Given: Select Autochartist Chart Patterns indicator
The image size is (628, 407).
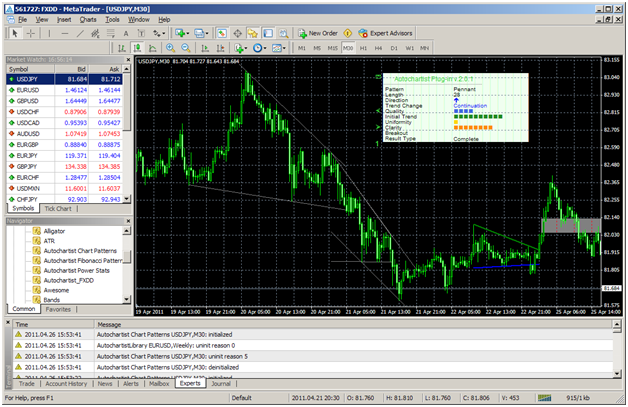Looking at the screenshot, I should click(x=80, y=251).
